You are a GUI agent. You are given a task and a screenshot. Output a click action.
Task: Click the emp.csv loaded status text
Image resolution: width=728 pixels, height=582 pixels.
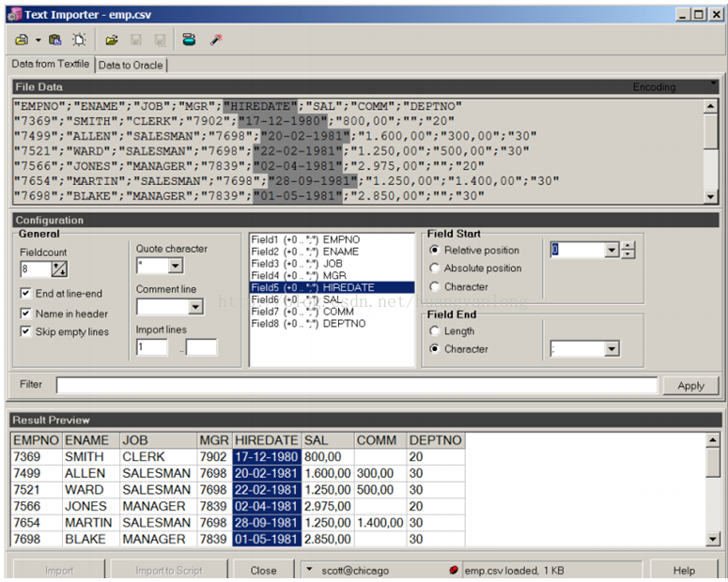tap(514, 571)
